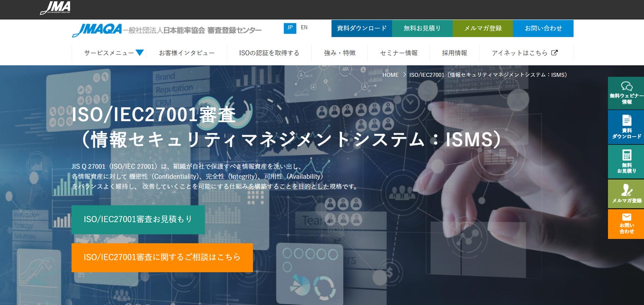The width and height of the screenshot is (644, 305).
Task: Open 強み・特徴 menu item
Action: coord(340,53)
